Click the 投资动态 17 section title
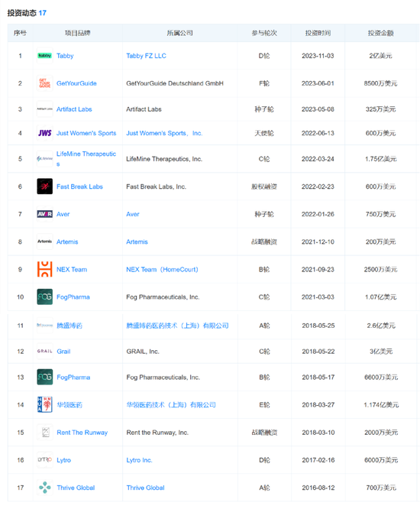This screenshot has height=506, width=420. tap(27, 13)
